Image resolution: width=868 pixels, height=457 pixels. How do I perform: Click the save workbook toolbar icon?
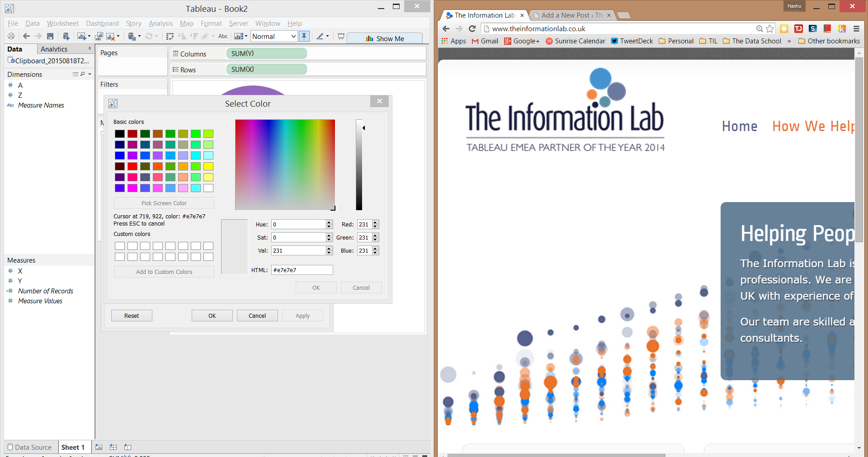click(x=50, y=37)
